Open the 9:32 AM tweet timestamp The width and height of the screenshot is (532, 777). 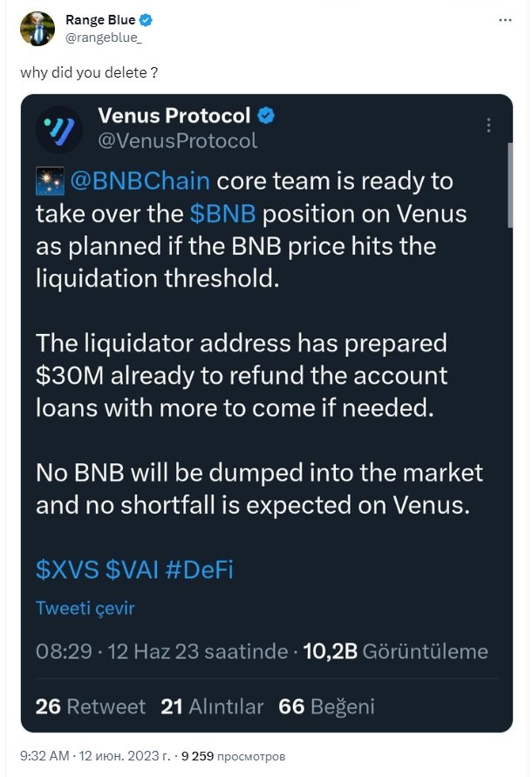tap(44, 756)
